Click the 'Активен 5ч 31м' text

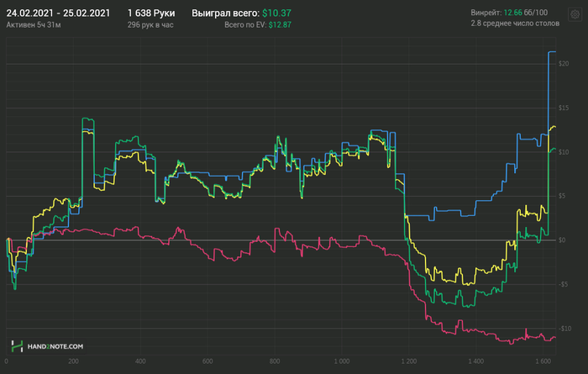tap(34, 25)
